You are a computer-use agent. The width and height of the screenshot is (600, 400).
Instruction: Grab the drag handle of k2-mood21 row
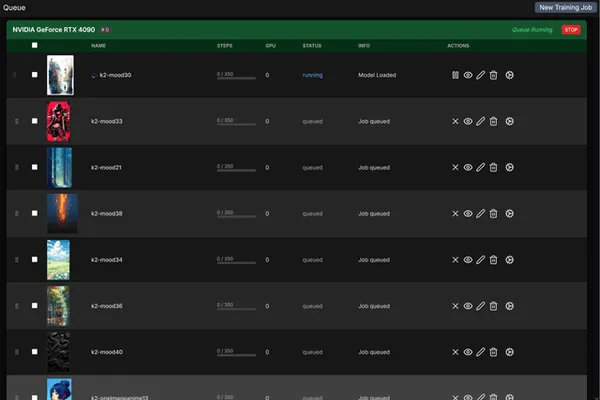point(16,167)
